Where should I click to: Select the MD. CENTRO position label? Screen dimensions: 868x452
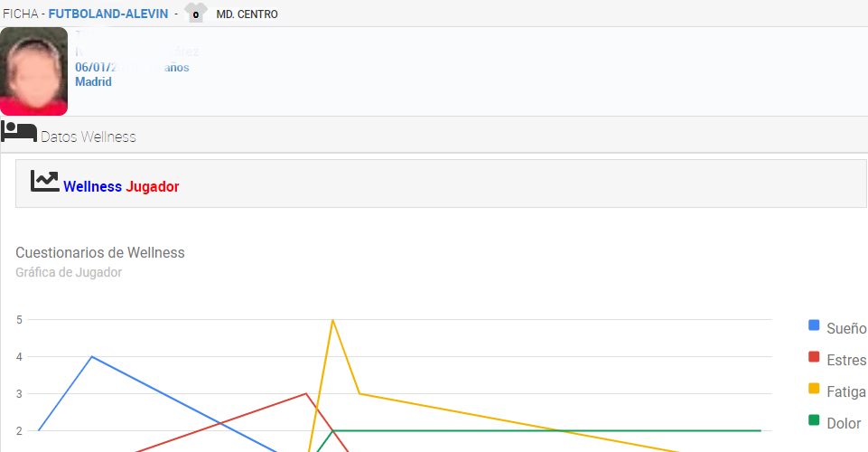click(x=247, y=14)
